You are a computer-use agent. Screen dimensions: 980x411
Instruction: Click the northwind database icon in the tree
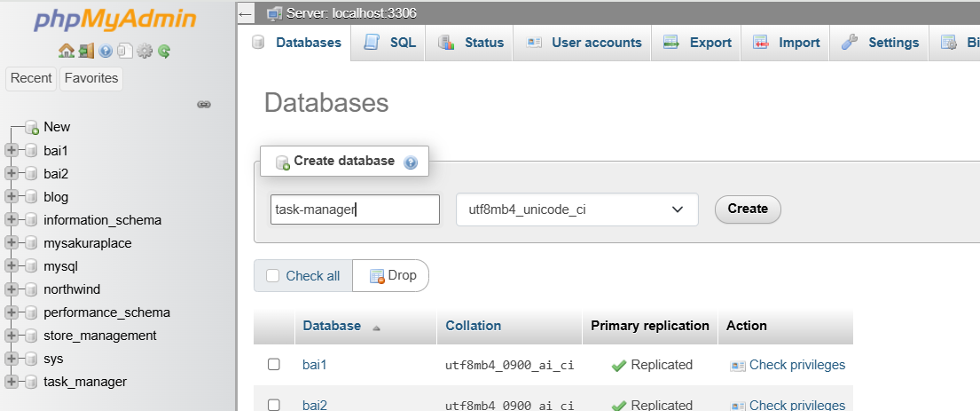click(x=31, y=289)
